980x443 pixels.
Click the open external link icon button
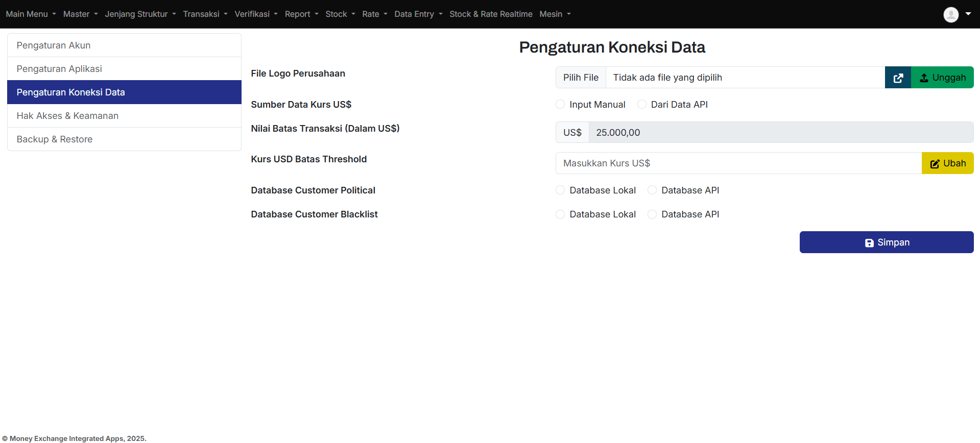click(x=898, y=78)
